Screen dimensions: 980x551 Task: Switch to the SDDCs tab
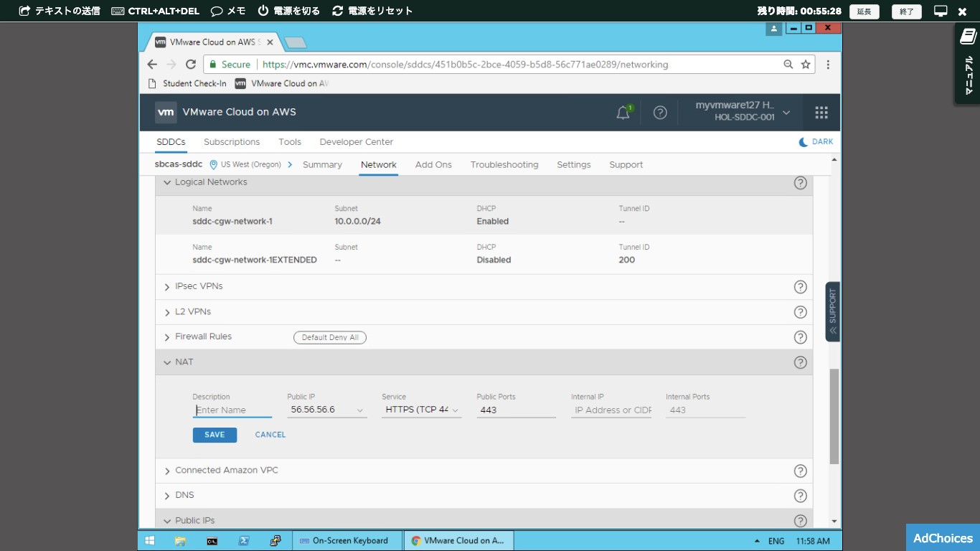[171, 142]
